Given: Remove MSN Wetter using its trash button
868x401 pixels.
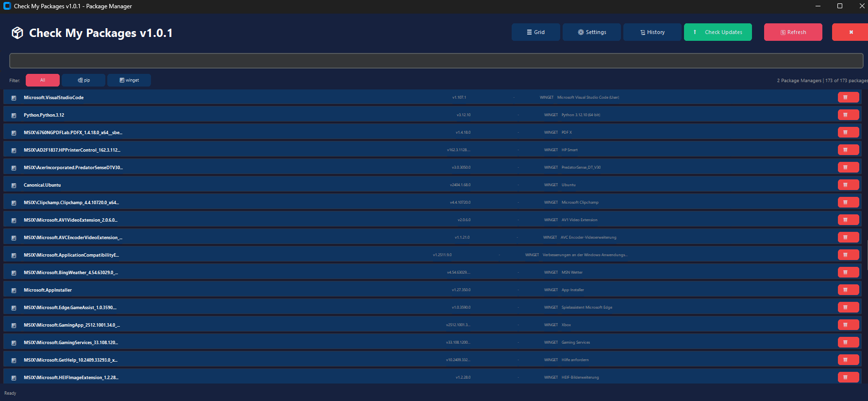Looking at the screenshot, I should point(848,272).
